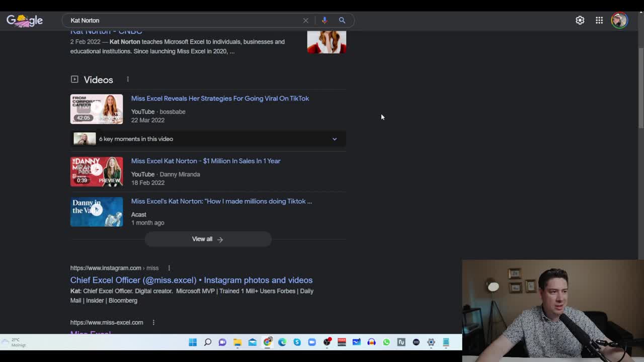Open the Kat Norton - CNBC result title
Image resolution: width=644 pixels, height=362 pixels.
pos(106,32)
